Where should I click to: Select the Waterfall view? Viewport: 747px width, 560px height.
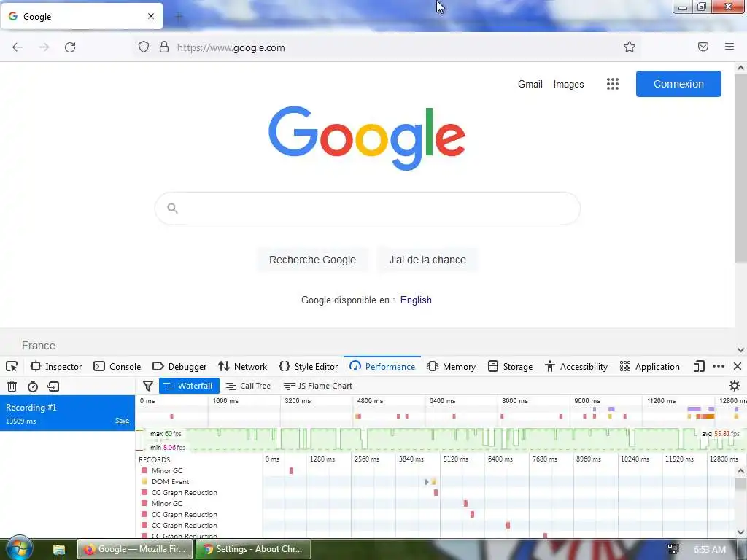[189, 386]
